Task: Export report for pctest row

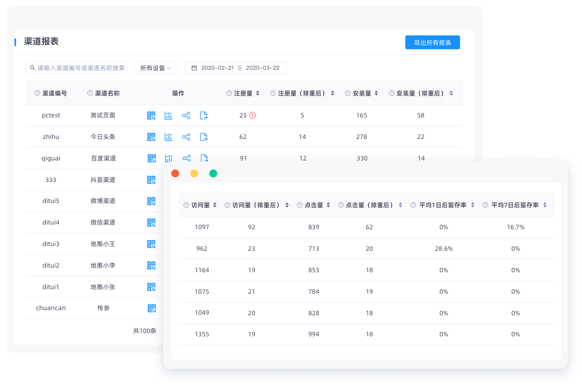Action: (x=204, y=116)
